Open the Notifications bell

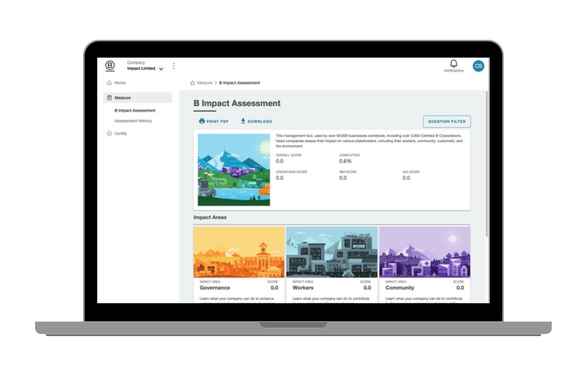pyautogui.click(x=454, y=66)
